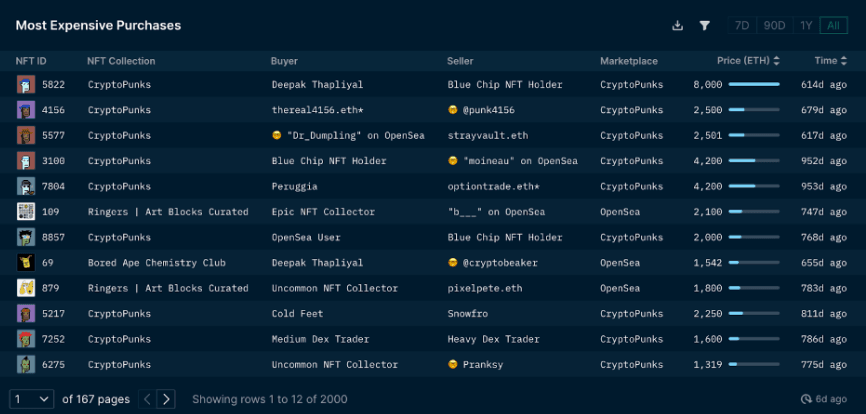866x414 pixels.
Task: Open seller strayvault.eth link
Action: [486, 135]
